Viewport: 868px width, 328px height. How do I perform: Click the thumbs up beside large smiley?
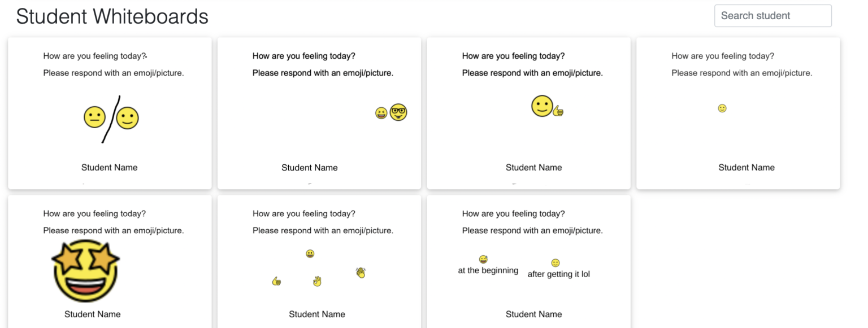[x=558, y=111]
